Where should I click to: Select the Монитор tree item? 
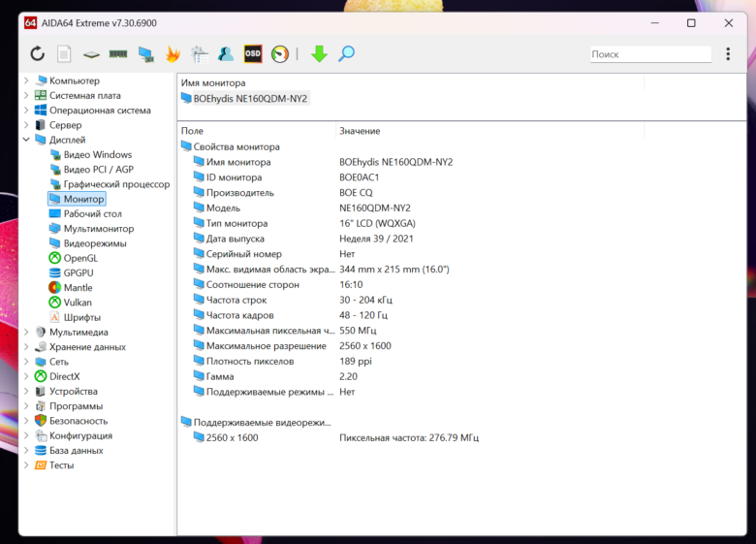pos(77,199)
